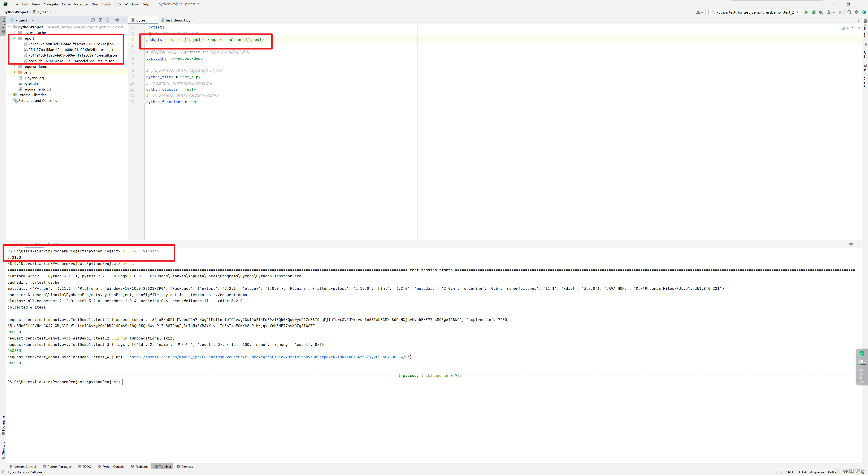
Task: Open TODO tool window
Action: coord(85,467)
